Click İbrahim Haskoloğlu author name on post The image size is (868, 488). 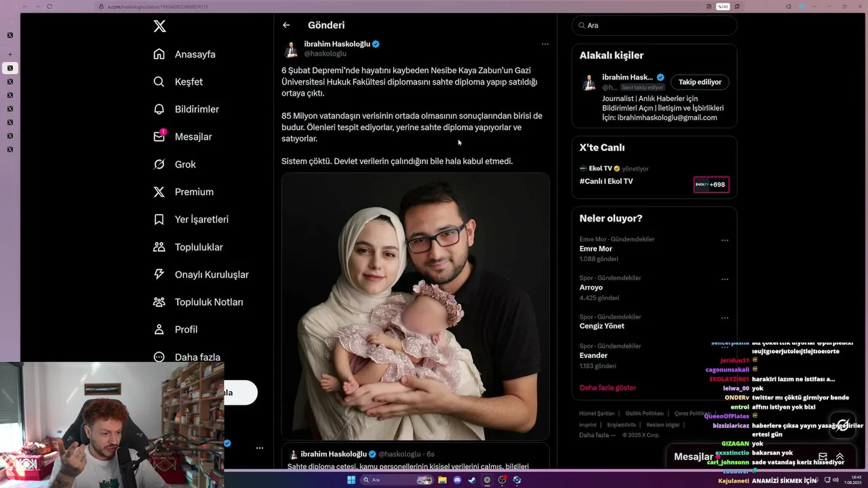coord(337,44)
